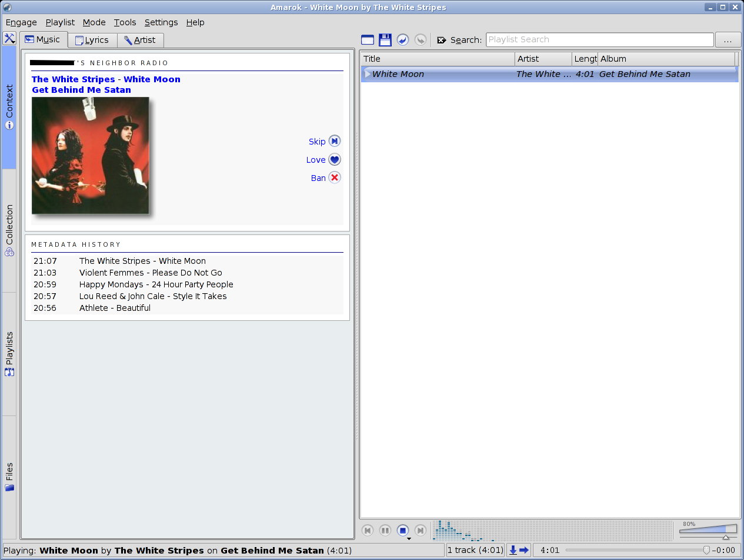Click the Previous track button

point(368,531)
